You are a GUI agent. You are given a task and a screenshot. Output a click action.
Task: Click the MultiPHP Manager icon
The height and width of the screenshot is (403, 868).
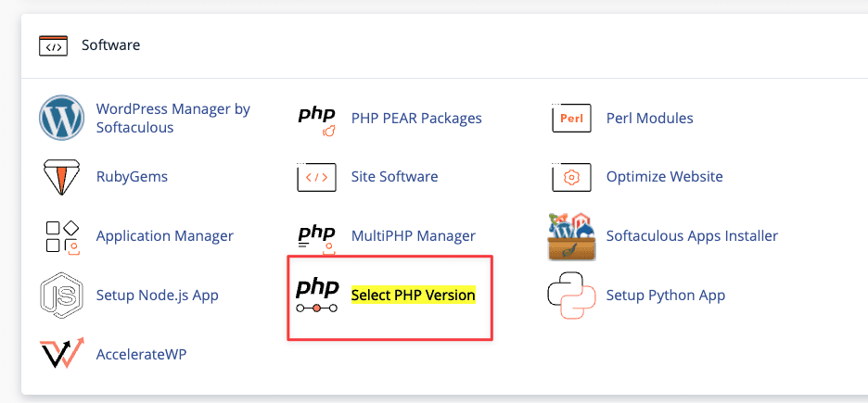(317, 236)
